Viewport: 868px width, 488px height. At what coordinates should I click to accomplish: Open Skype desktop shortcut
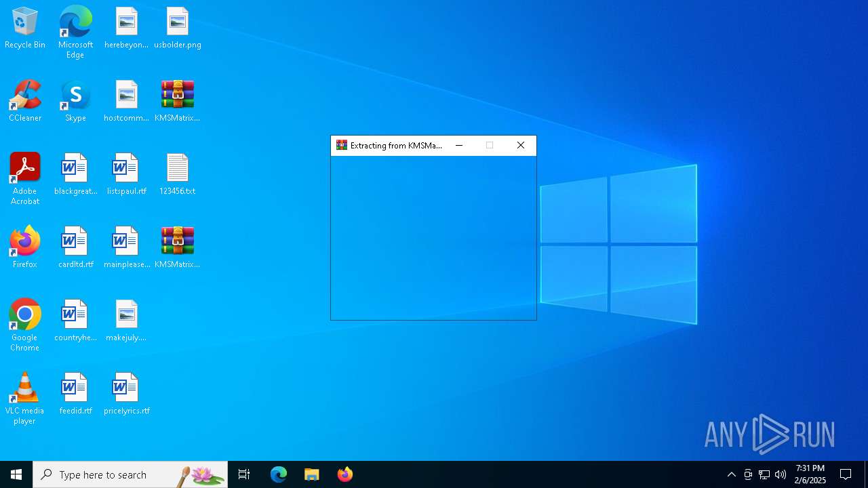75,101
